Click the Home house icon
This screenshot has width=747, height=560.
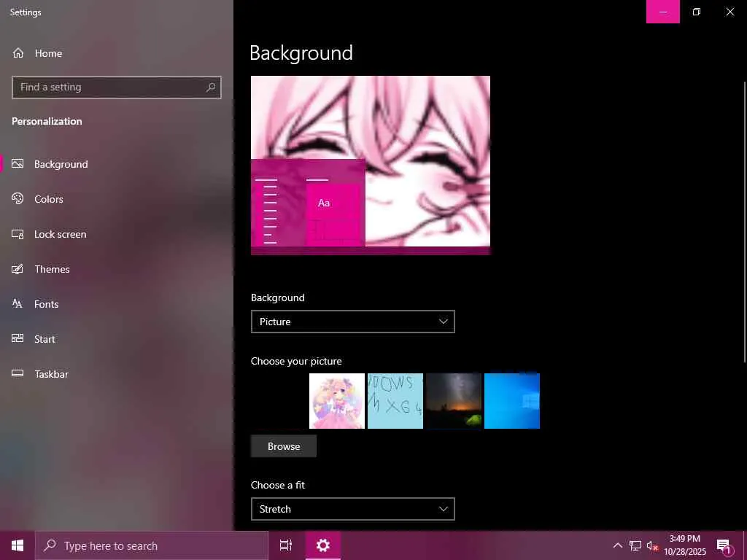click(x=18, y=52)
